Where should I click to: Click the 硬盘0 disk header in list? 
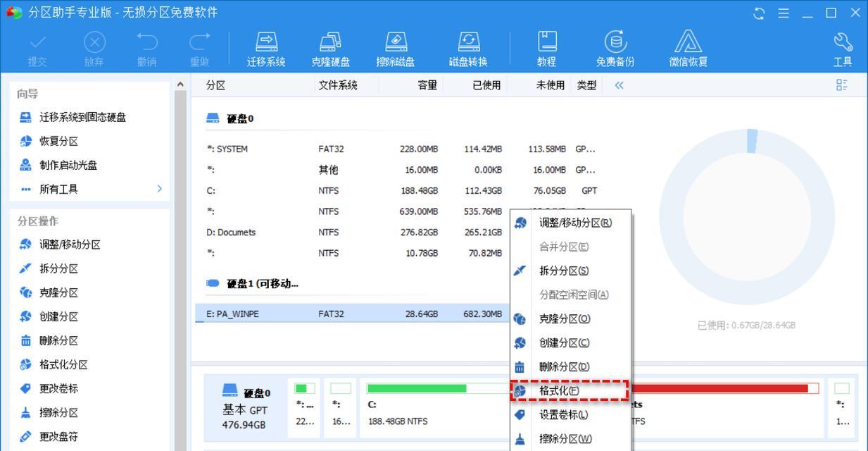(230, 118)
